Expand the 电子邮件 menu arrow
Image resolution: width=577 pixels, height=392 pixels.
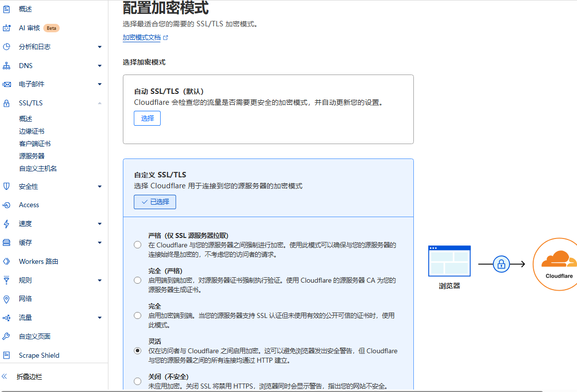coord(99,84)
